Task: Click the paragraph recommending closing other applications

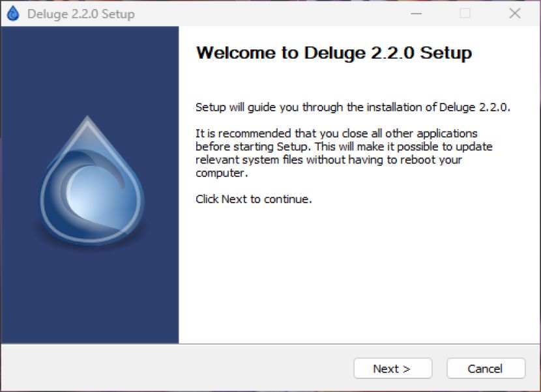Action: pos(344,153)
